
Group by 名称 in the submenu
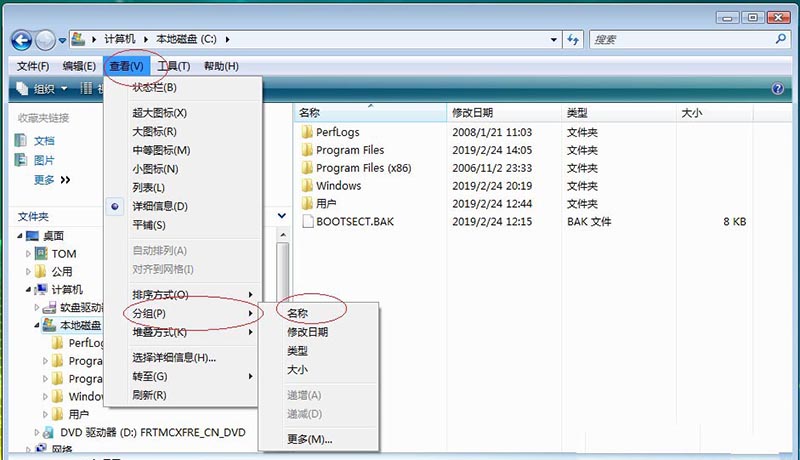[297, 313]
